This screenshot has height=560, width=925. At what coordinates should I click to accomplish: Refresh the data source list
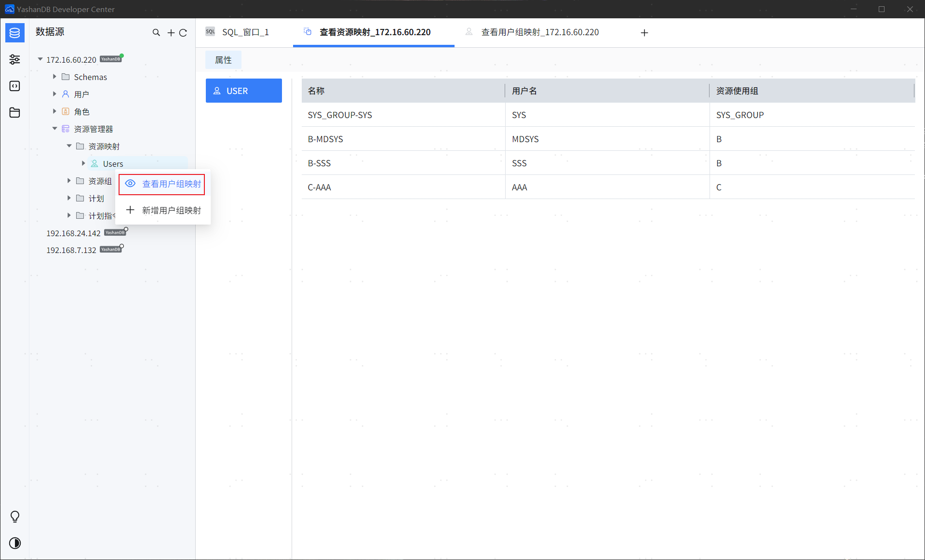coord(183,33)
